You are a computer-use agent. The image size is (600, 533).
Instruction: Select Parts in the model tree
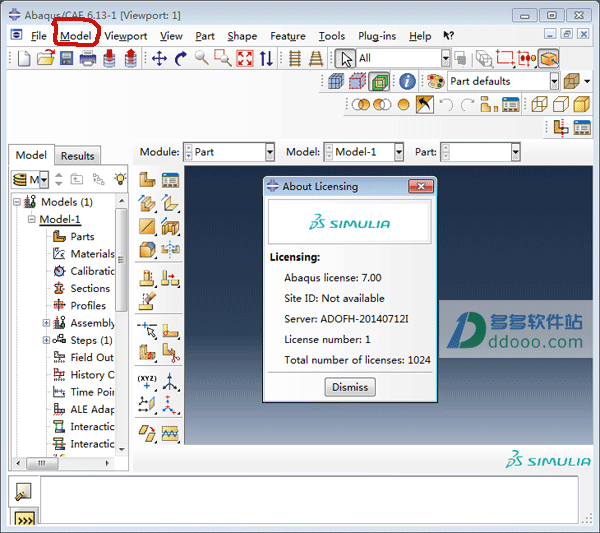[82, 236]
